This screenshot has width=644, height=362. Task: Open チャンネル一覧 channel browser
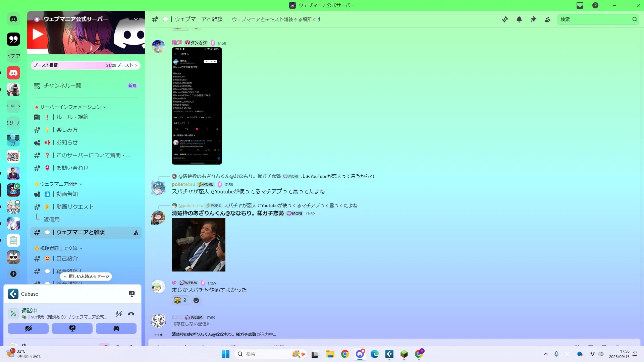coord(62,86)
